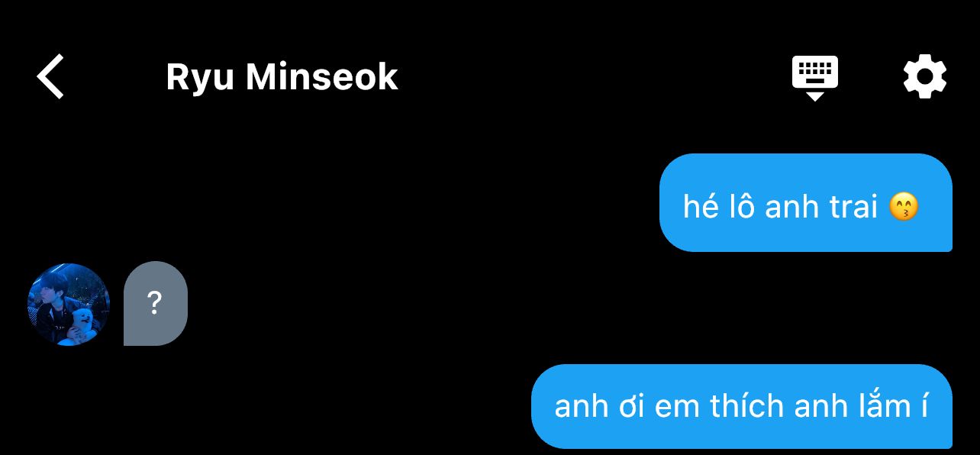Select the "anh ơi em thích anh lắm í" message
The height and width of the screenshot is (455, 980).
coord(741,406)
